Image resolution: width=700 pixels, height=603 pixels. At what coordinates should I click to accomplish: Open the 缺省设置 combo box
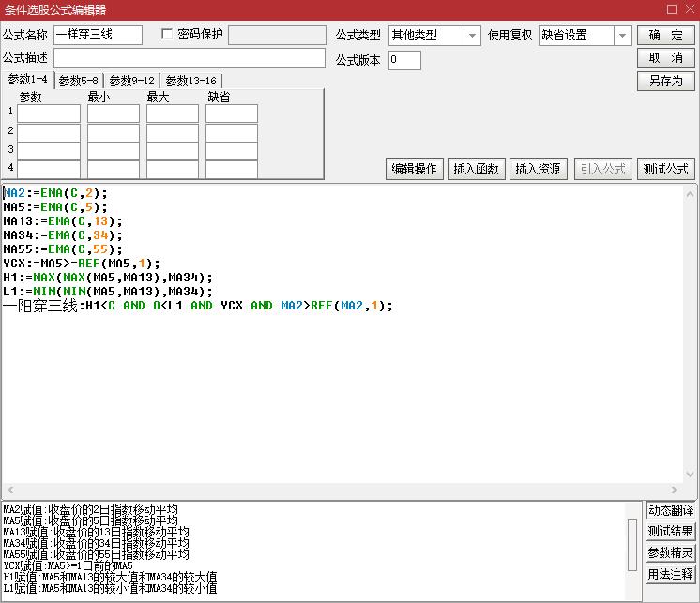tap(585, 36)
